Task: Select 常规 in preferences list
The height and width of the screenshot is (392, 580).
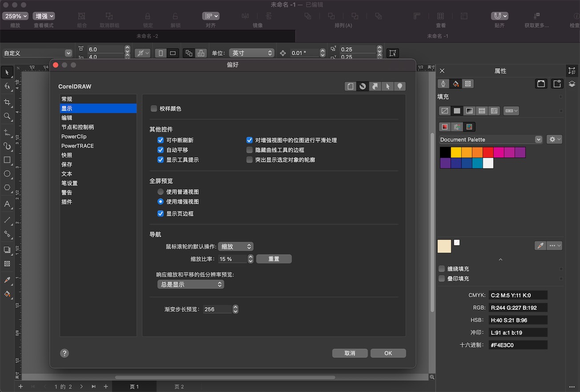Action: [x=98, y=99]
